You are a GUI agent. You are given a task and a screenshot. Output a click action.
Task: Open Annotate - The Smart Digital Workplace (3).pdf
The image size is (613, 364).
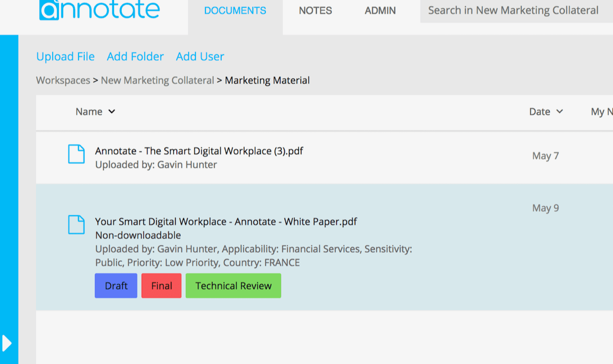(199, 151)
